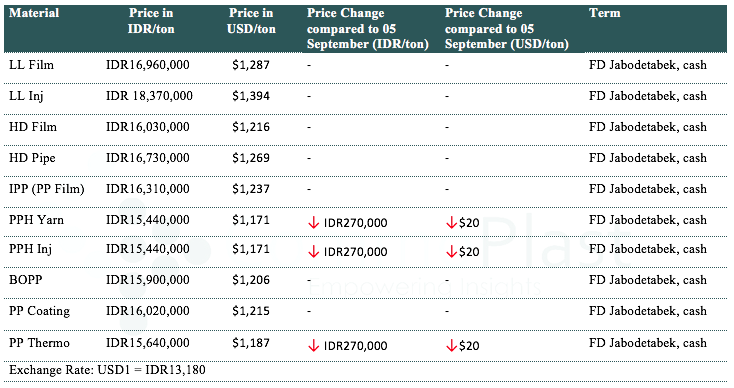Click the Exchange Rate footnote text
Screen dimensions: 734x388
pos(107,370)
